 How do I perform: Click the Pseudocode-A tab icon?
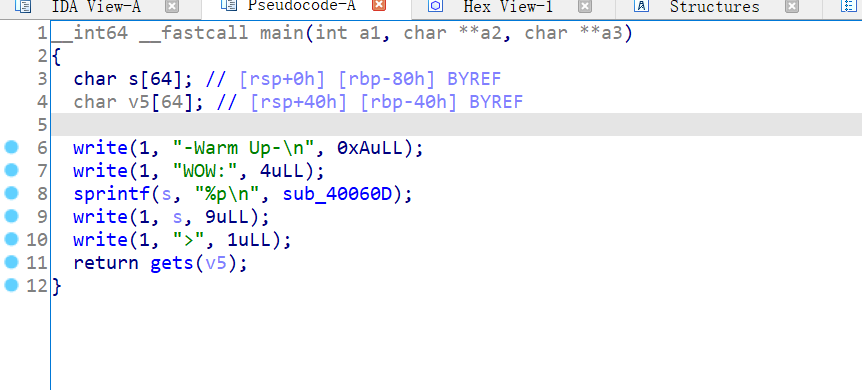point(228,6)
